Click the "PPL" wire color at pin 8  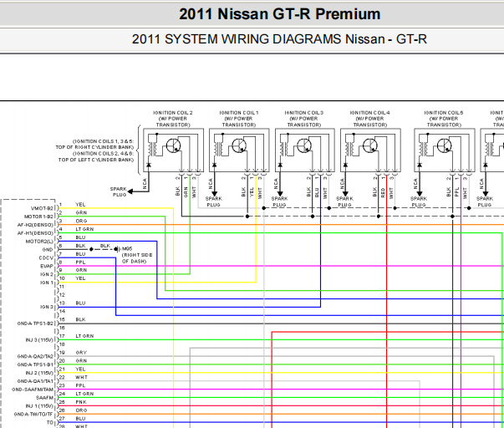point(80,262)
